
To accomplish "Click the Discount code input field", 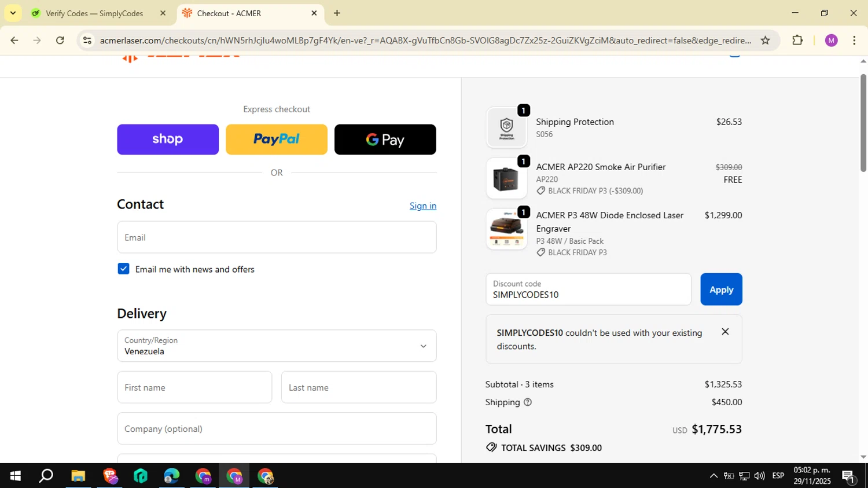I will coord(589,289).
